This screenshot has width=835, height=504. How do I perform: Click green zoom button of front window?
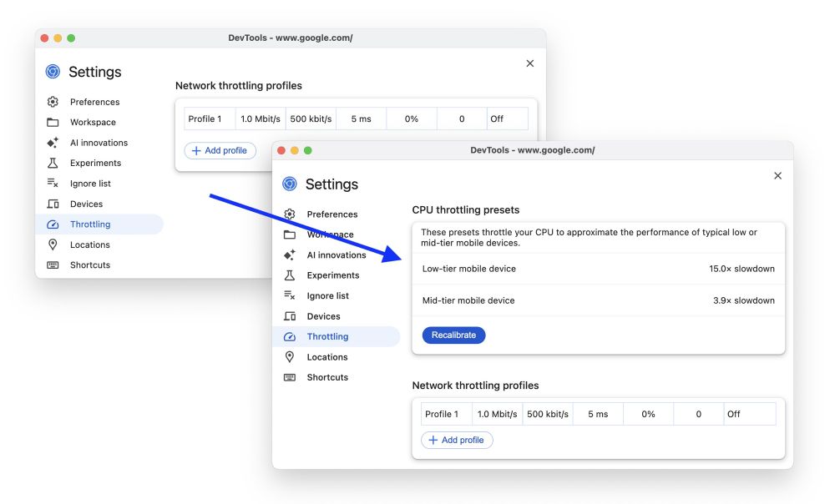click(x=308, y=150)
